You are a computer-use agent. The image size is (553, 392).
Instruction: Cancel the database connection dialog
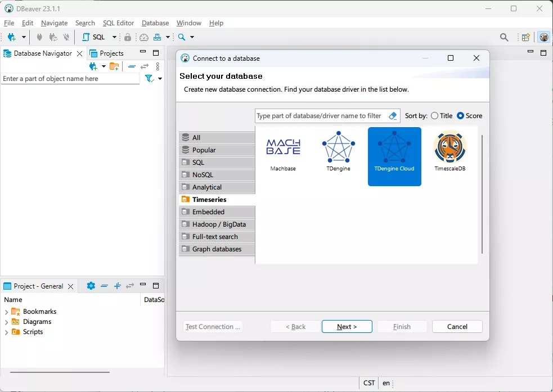pyautogui.click(x=457, y=327)
